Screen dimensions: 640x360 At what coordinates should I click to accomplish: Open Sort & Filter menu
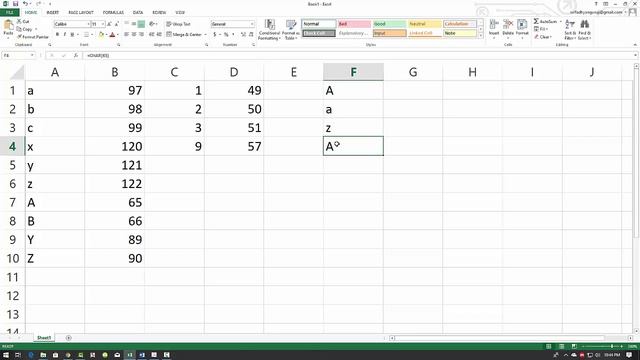tap(570, 29)
